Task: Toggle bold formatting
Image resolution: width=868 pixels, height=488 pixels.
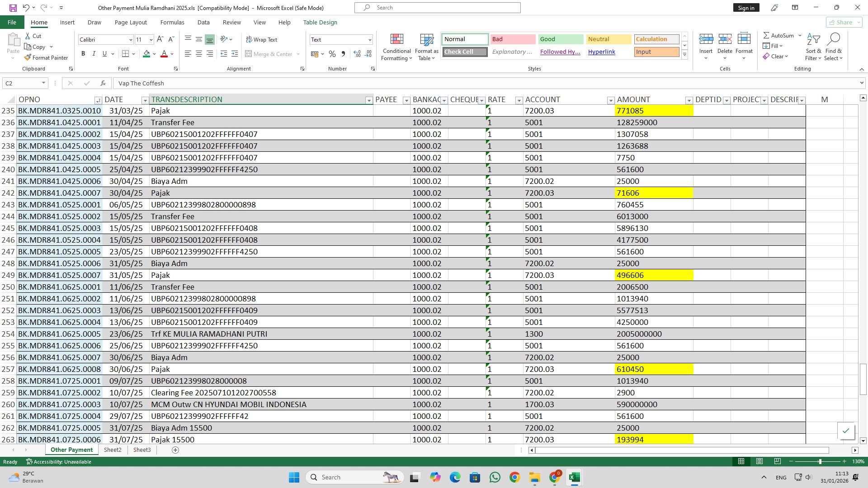Action: 83,53
